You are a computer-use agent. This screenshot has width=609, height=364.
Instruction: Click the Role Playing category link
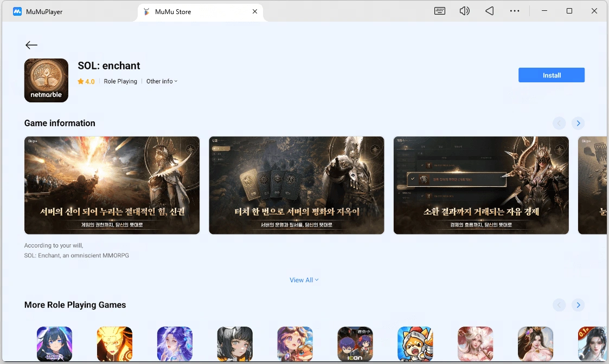click(x=120, y=81)
